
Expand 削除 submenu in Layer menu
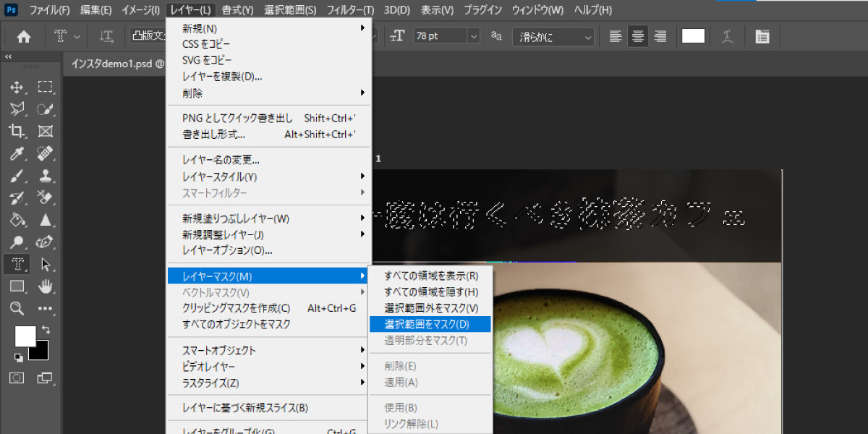268,93
